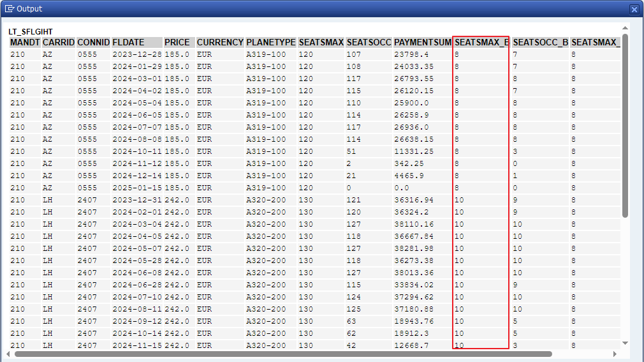This screenshot has width=644, height=362.
Task: Click SEATSOCC value 107
Action: click(354, 54)
